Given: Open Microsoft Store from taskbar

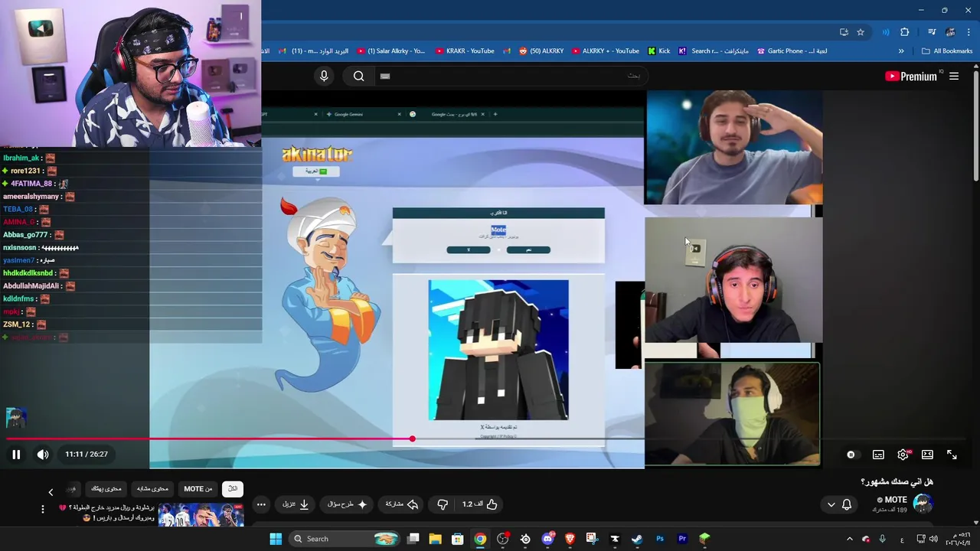Looking at the screenshot, I should click(457, 539).
